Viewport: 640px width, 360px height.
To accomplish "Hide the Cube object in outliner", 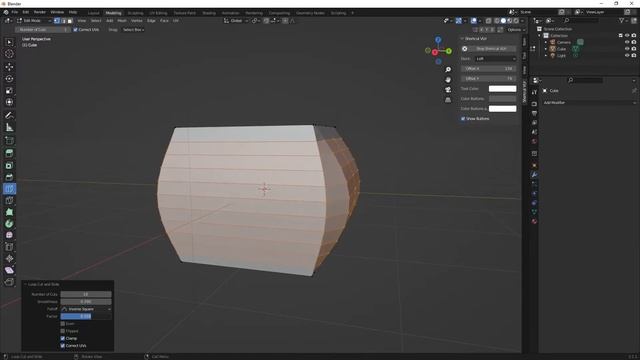I will (627, 49).
